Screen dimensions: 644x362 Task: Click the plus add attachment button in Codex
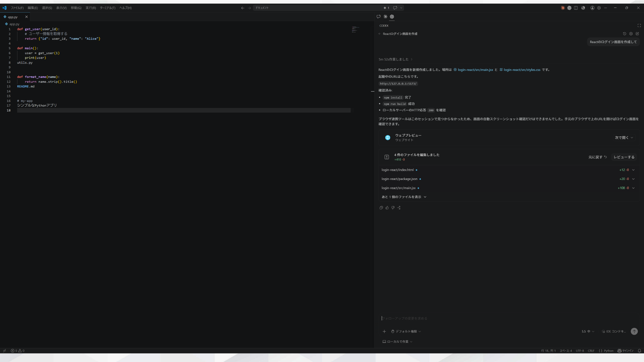click(x=384, y=331)
